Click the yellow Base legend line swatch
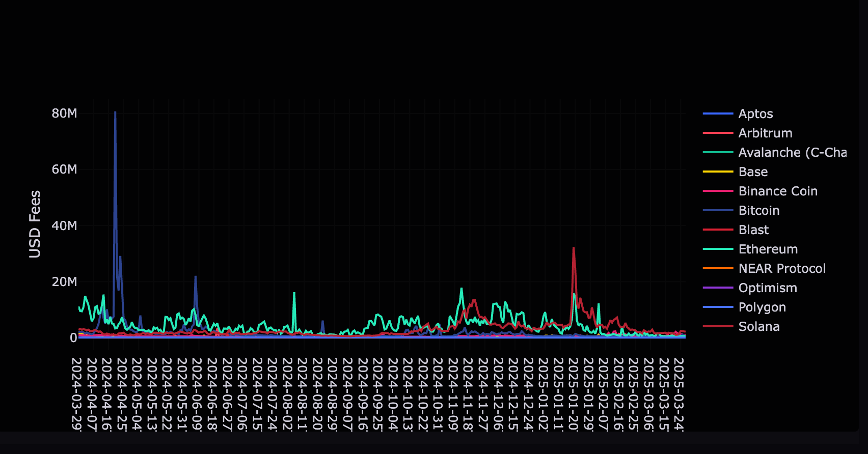The width and height of the screenshot is (868, 454). (718, 172)
